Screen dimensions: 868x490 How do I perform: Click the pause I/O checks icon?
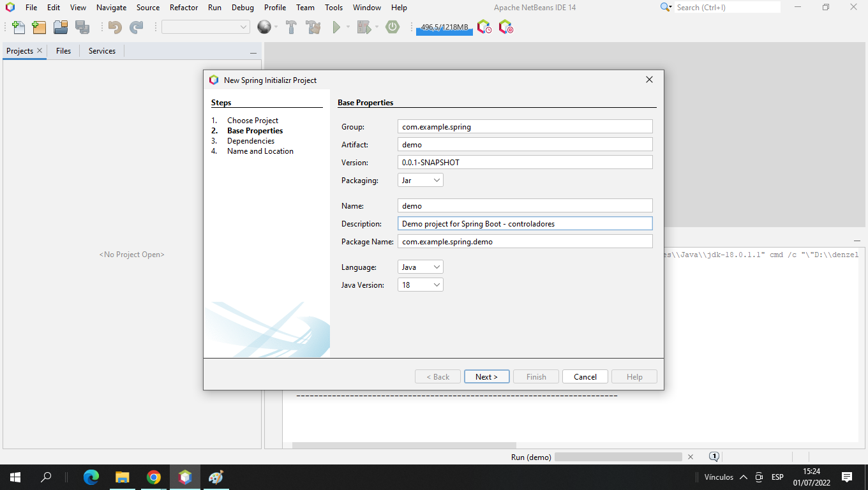[506, 27]
